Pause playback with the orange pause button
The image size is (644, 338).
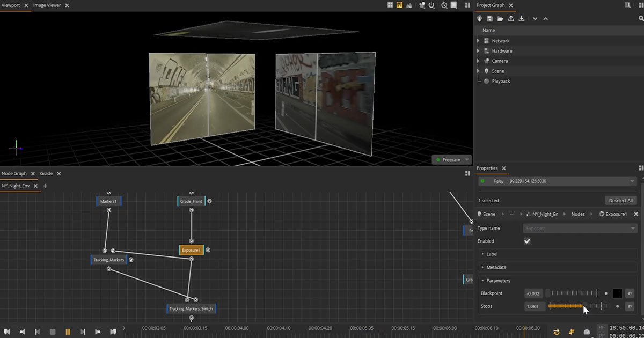pyautogui.click(x=68, y=332)
